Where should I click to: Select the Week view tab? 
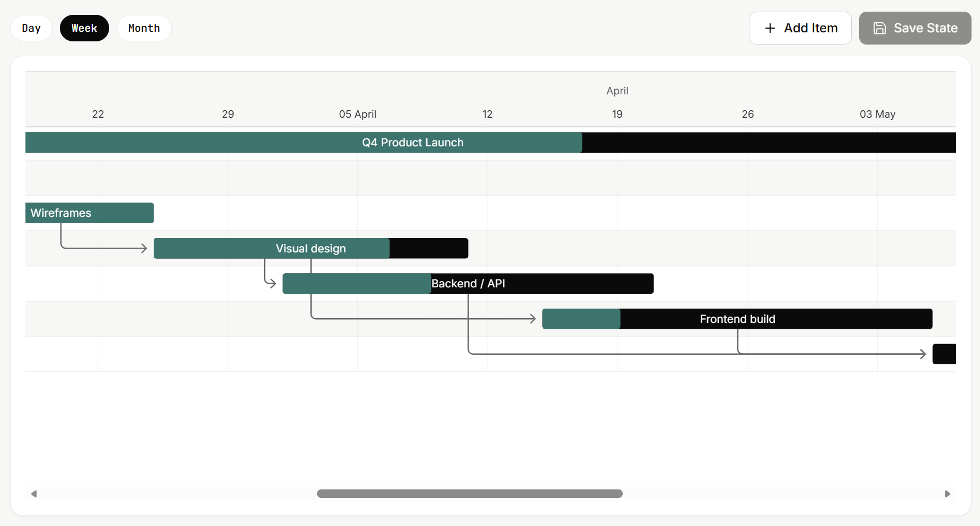(x=84, y=28)
